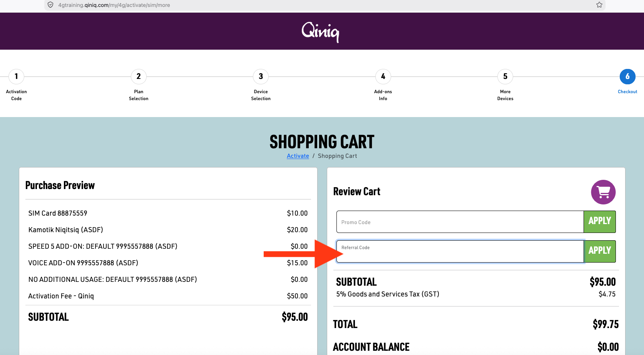Screen dimensions: 644x355
Task: Select the SIM Card 88875559 line item
Action: [168, 213]
